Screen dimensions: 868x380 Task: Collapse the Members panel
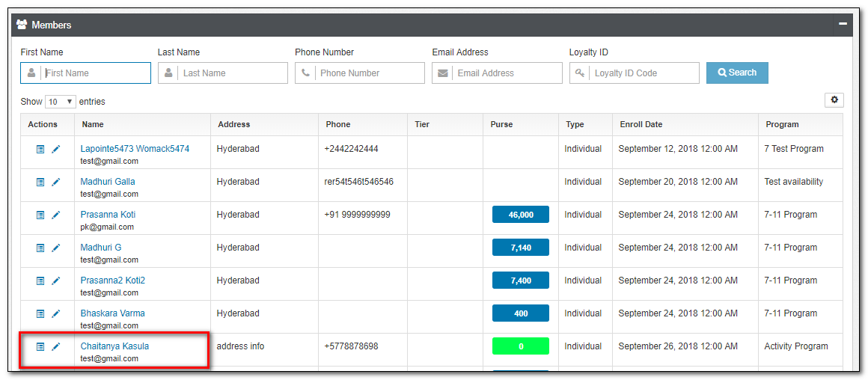[843, 25]
